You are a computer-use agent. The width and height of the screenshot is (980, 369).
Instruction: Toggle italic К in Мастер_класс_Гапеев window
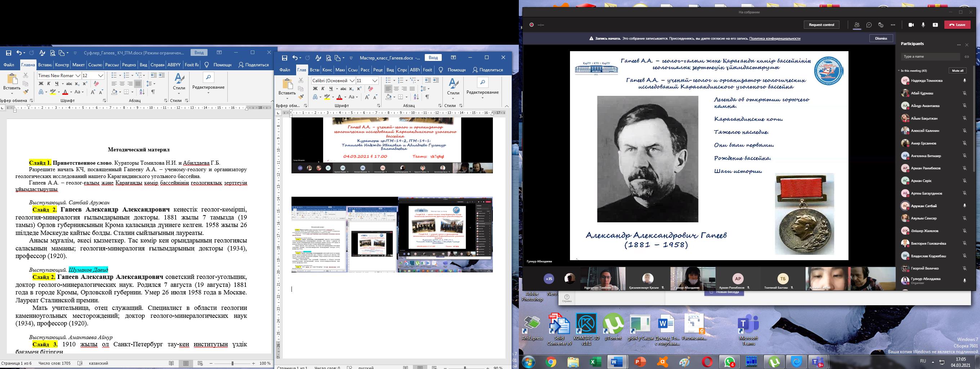click(x=323, y=89)
